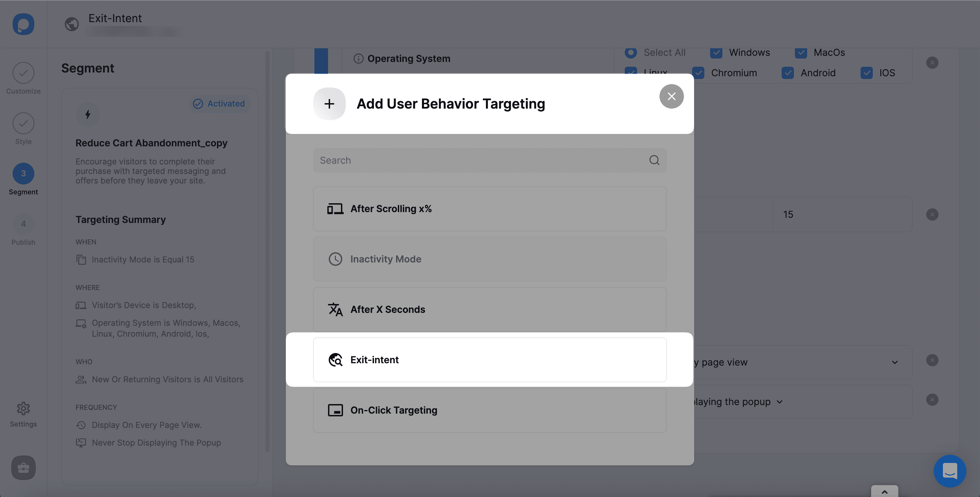Remove the page view frequency rule
980x497 pixels.
pos(932,360)
